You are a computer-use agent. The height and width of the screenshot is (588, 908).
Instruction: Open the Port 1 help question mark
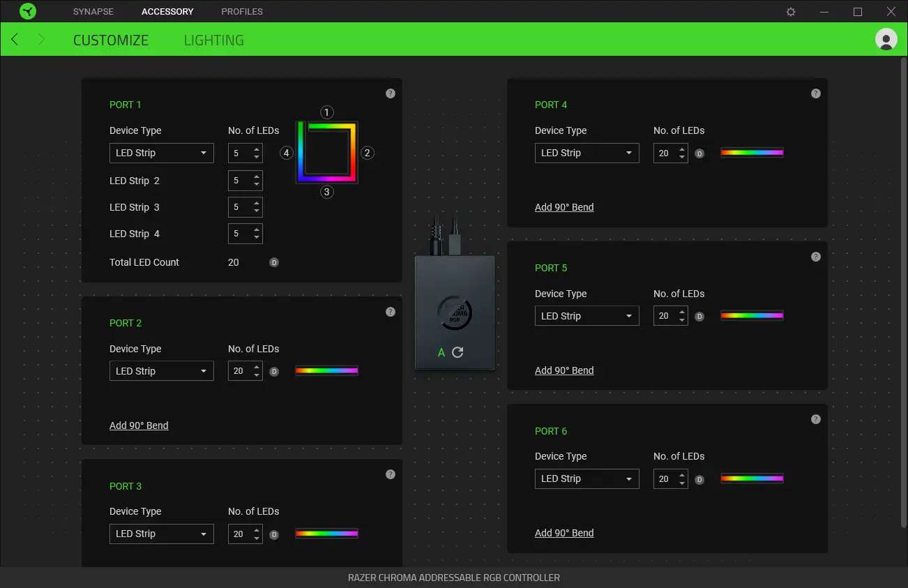pyautogui.click(x=391, y=93)
